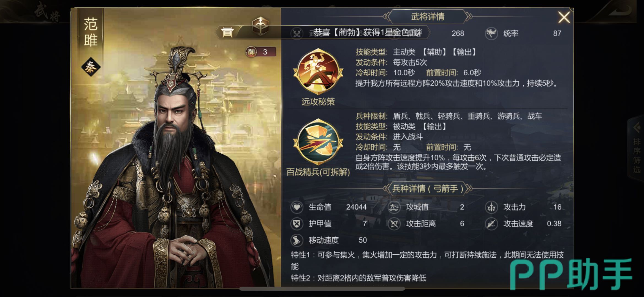The height and width of the screenshot is (297, 644).
Task: Open the 武将详情 header tab
Action: (428, 16)
